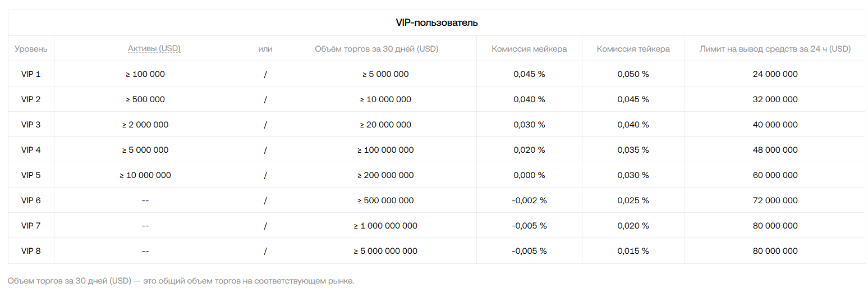Click the Уровень column header
The height and width of the screenshot is (292, 868).
click(31, 49)
